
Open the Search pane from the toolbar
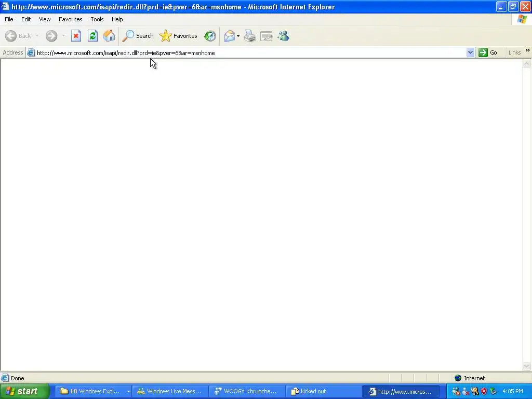[138, 36]
